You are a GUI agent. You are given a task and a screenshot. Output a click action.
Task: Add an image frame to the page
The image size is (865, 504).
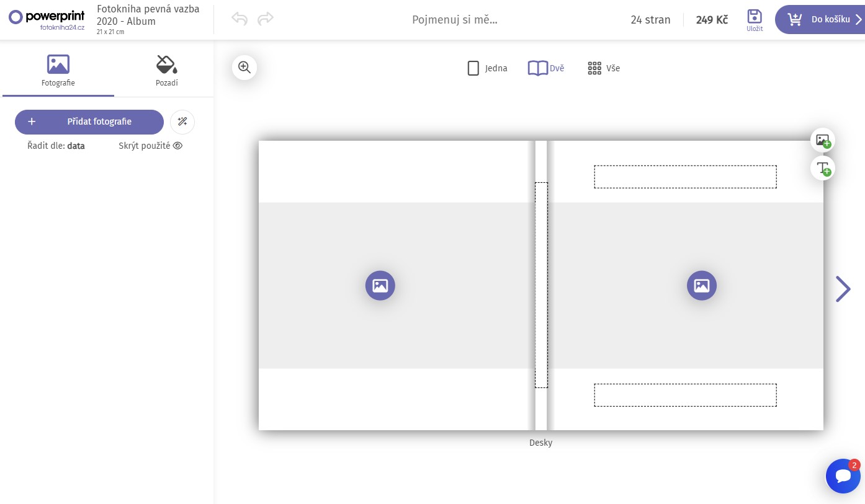(x=823, y=140)
